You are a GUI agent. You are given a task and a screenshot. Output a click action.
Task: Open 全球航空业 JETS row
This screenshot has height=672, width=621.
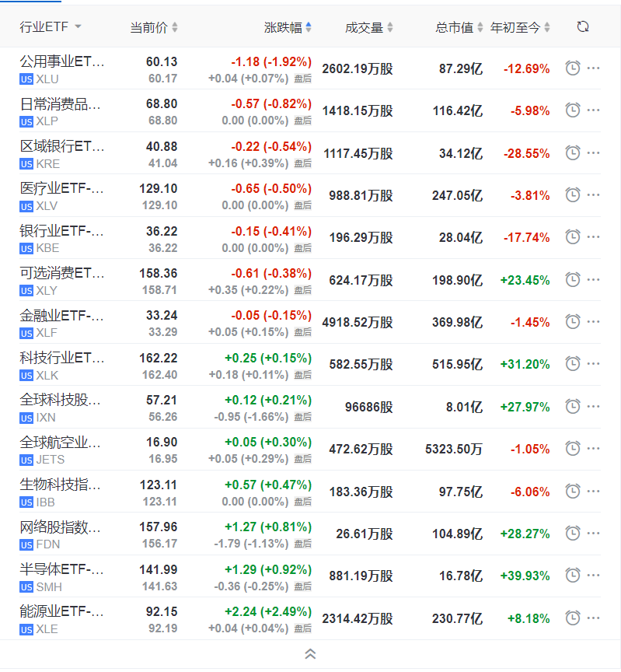pyautogui.click(x=61, y=443)
